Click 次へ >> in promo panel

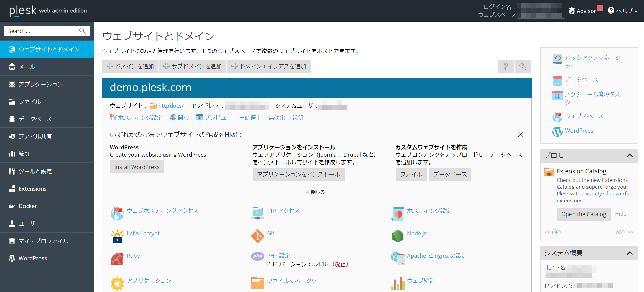click(x=624, y=232)
